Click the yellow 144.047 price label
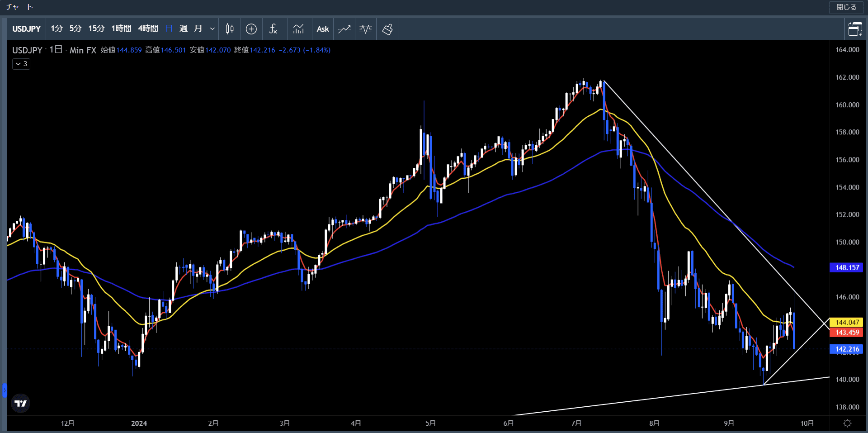Image resolution: width=868 pixels, height=433 pixels. (x=846, y=322)
